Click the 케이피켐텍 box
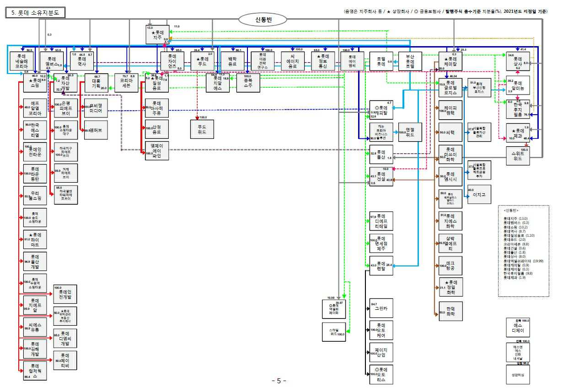This screenshot has width=563, height=392. [450, 110]
